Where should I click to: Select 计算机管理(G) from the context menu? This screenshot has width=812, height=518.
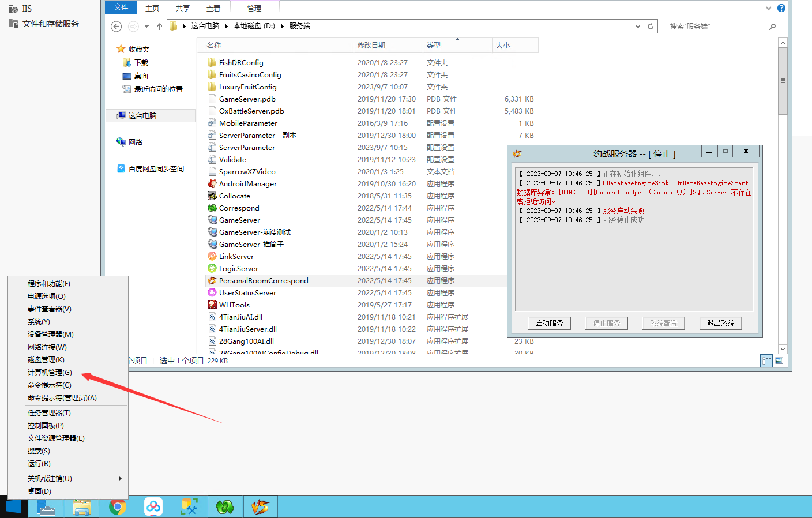[x=50, y=372]
